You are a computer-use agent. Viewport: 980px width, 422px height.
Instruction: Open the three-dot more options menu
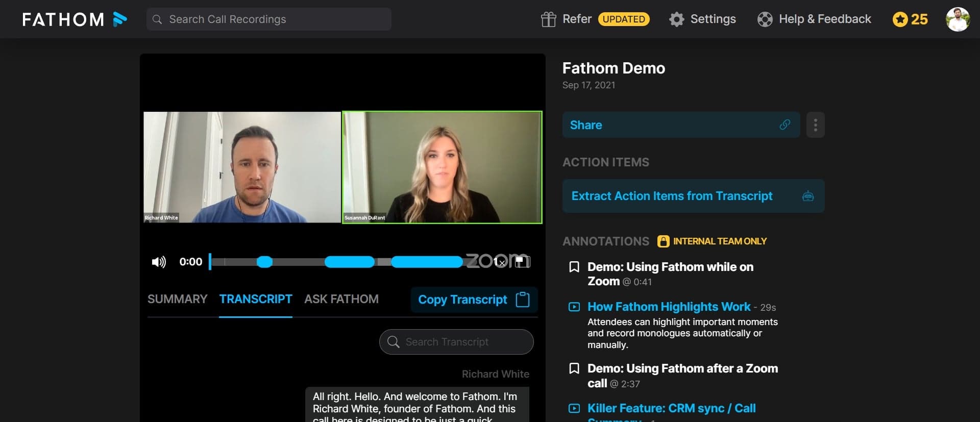coord(815,125)
